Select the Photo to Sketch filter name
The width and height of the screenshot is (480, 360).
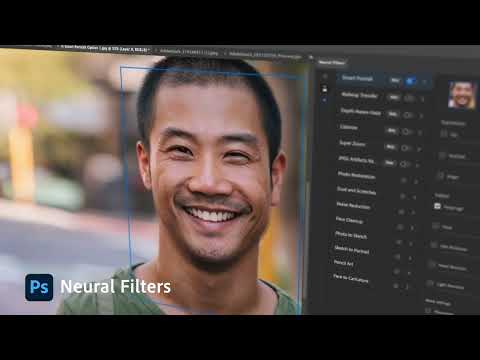(351, 235)
